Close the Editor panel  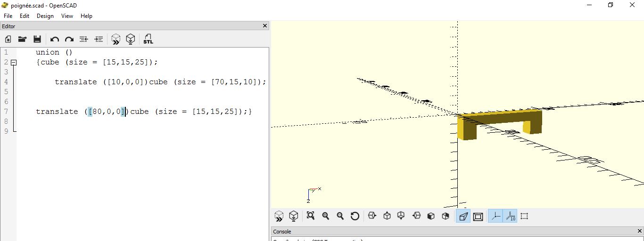tap(264, 26)
